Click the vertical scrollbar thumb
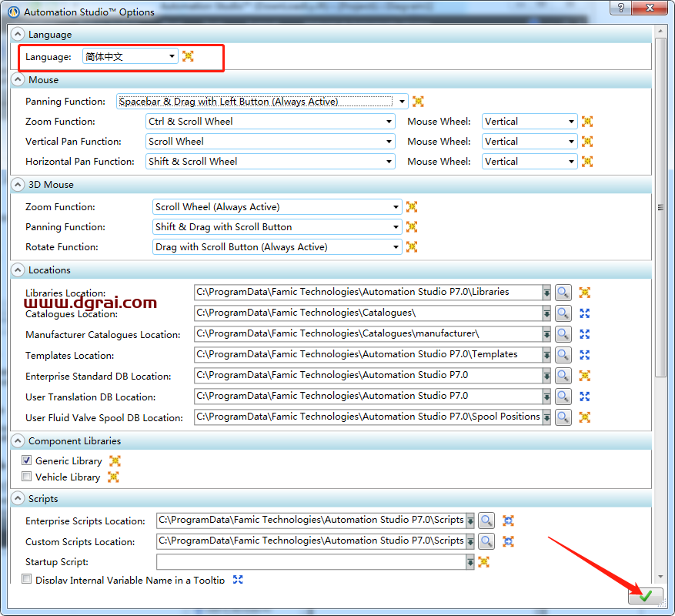675x616 pixels. pos(660,208)
